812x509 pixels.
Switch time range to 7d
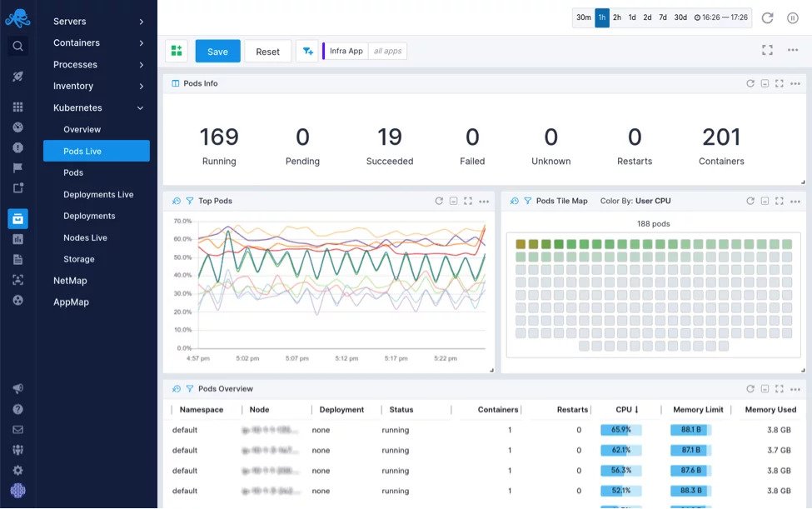point(663,17)
